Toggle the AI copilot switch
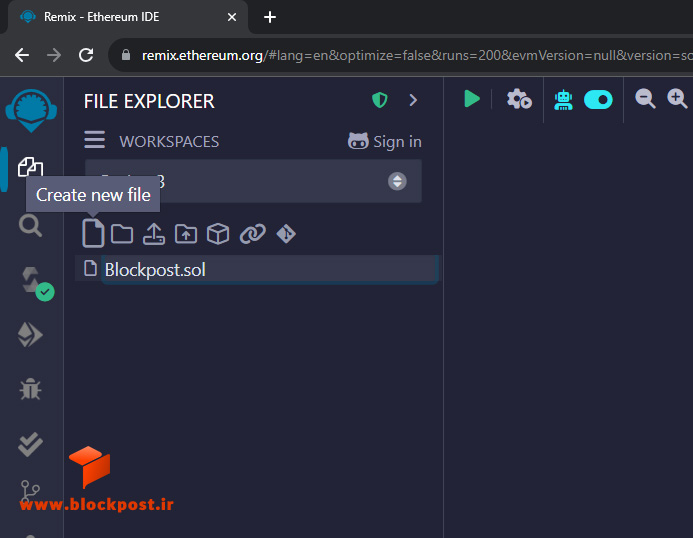The height and width of the screenshot is (538, 693). 598,99
